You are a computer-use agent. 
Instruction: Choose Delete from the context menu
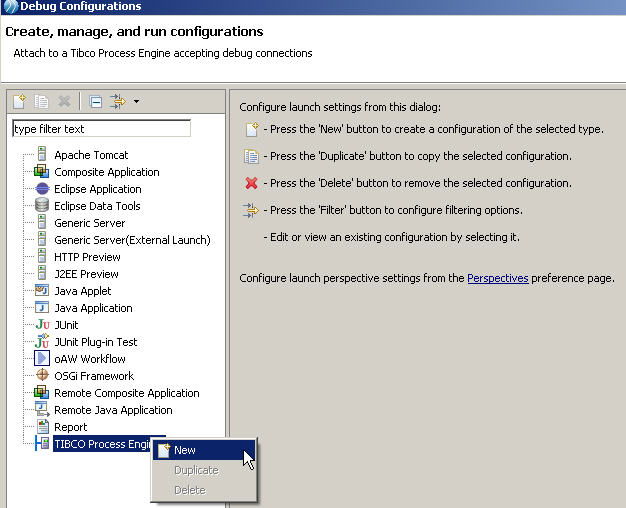[204, 490]
